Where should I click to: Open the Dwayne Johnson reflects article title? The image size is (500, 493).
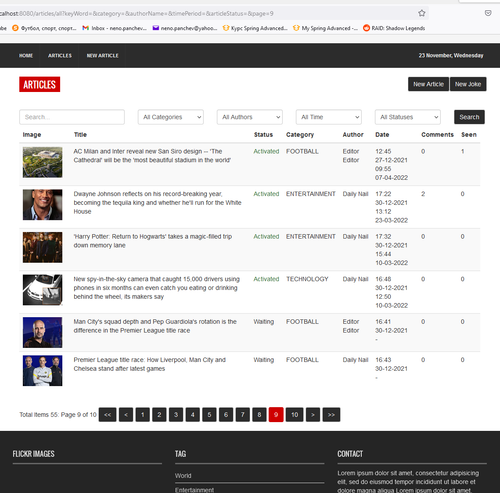tap(157, 203)
